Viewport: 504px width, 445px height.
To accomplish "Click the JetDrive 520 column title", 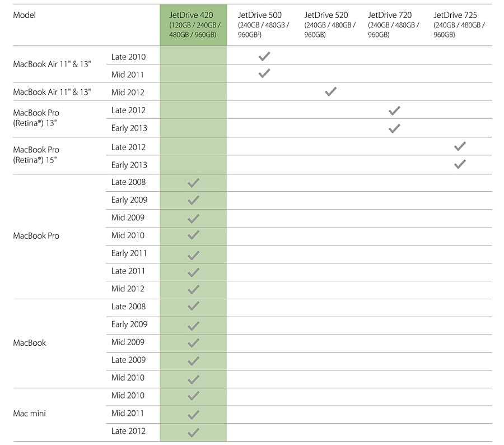I will coord(326,15).
